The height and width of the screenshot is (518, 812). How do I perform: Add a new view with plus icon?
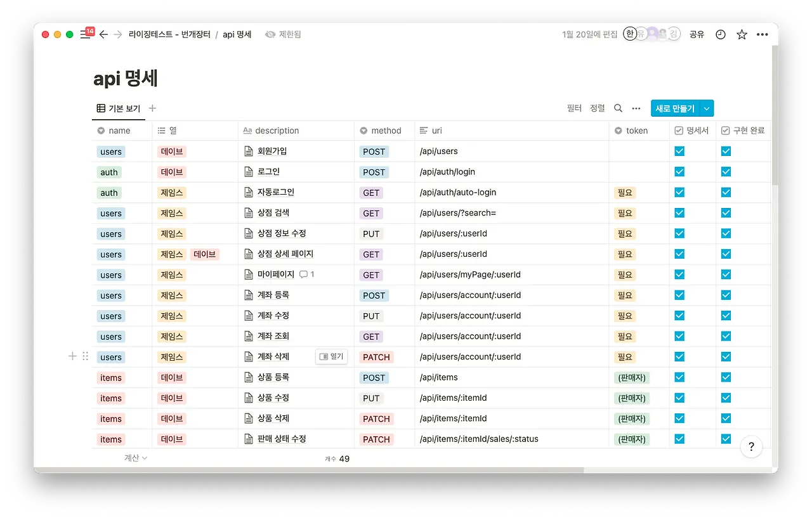(x=152, y=108)
